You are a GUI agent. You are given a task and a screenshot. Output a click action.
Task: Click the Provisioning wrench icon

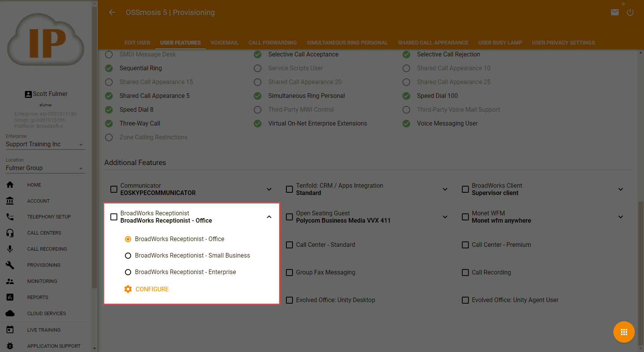[10, 265]
